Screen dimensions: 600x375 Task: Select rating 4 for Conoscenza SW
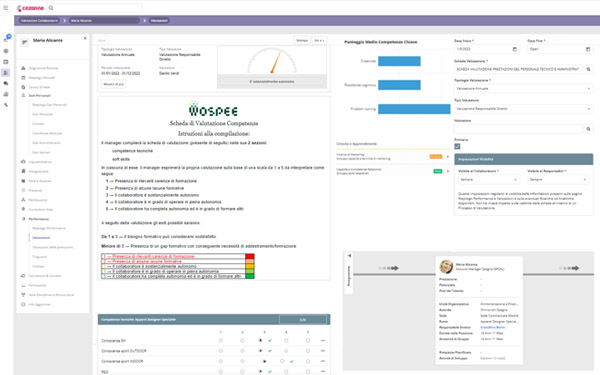coord(286,340)
